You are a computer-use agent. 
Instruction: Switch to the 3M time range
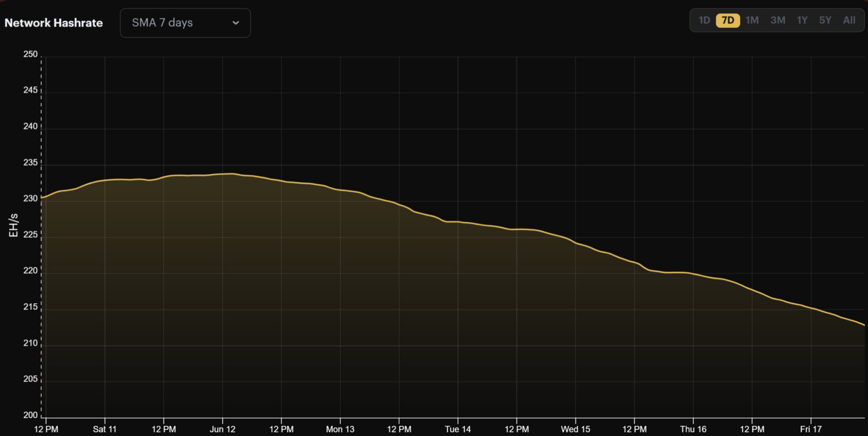778,20
